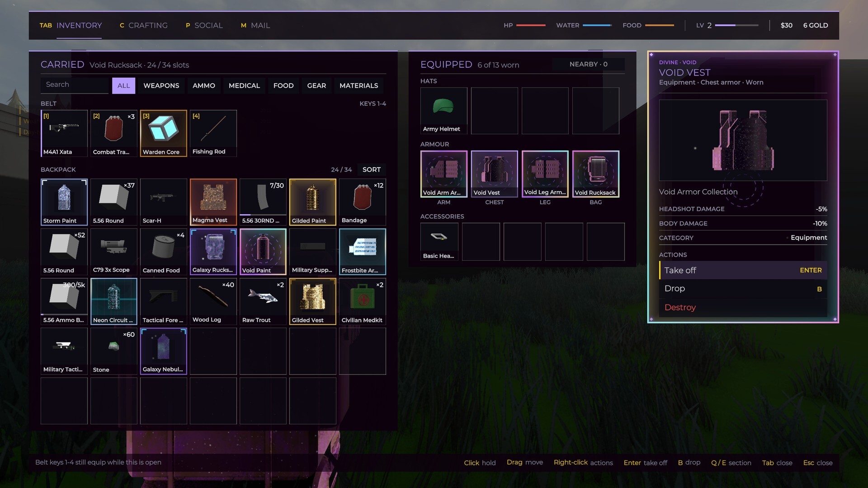Click the Raw Trout stack
The width and height of the screenshot is (868, 488).
pos(263,301)
